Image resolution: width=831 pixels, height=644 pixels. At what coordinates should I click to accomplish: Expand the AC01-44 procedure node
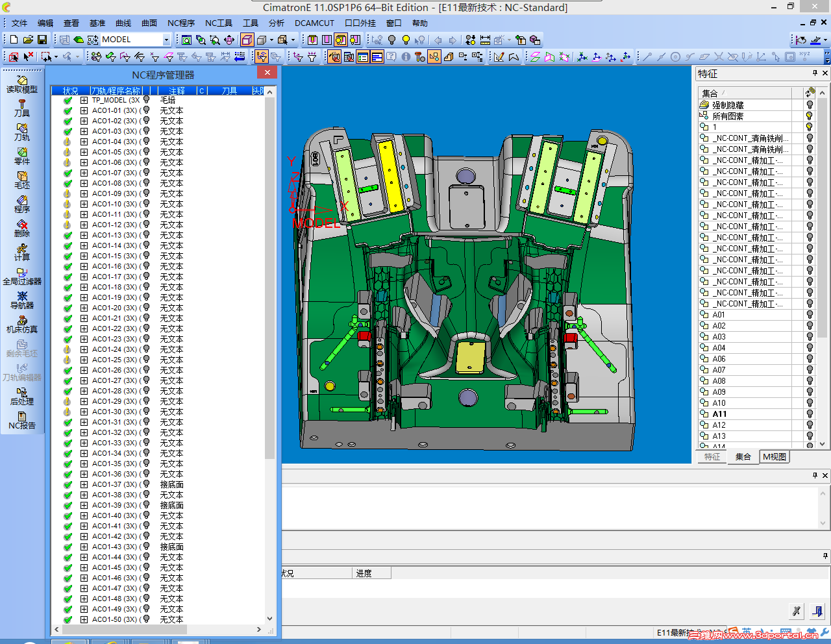pos(84,557)
